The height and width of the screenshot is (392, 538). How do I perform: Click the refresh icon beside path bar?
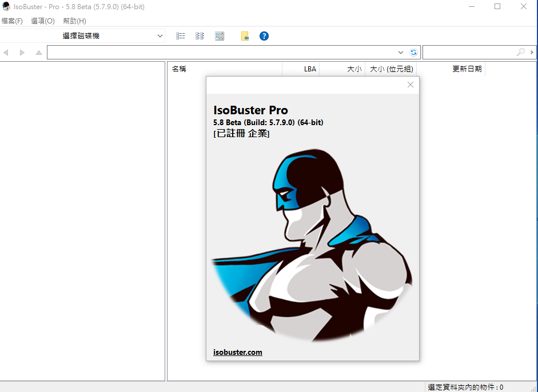click(413, 53)
